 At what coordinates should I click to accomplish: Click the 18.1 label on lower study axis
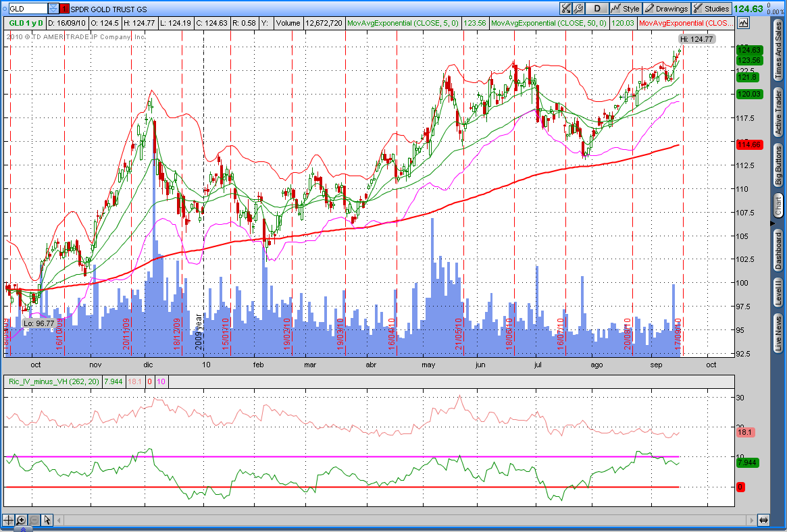pyautogui.click(x=745, y=432)
